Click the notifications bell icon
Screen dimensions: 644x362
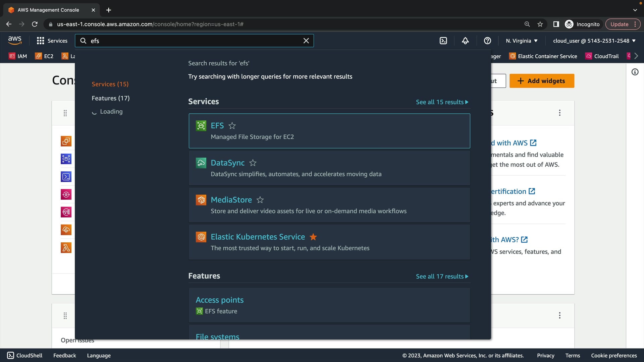(465, 41)
